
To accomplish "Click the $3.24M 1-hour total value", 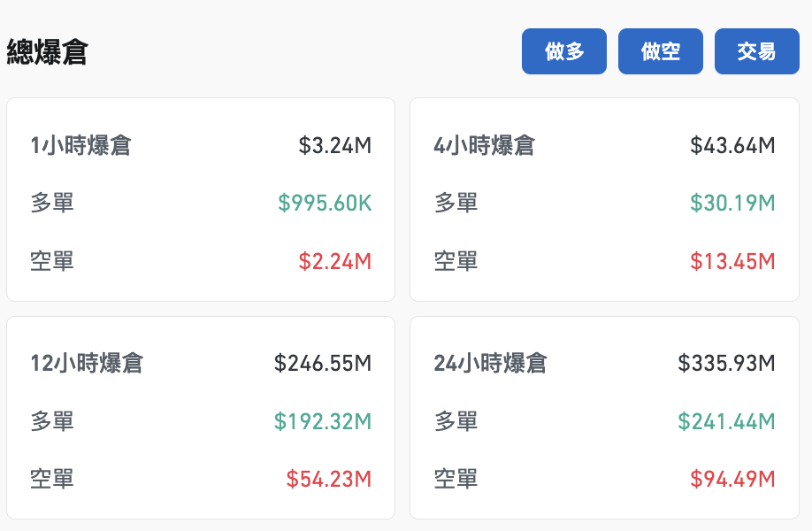I will click(x=335, y=145).
